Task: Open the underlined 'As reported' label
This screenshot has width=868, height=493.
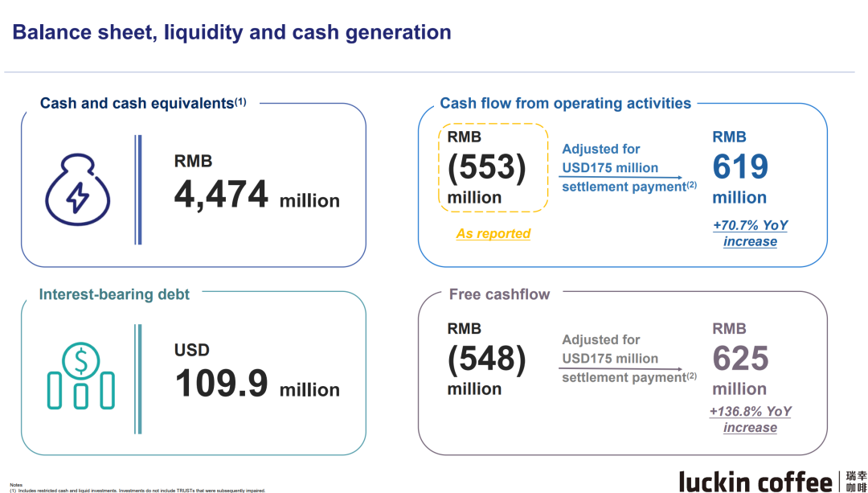Action: tap(493, 233)
